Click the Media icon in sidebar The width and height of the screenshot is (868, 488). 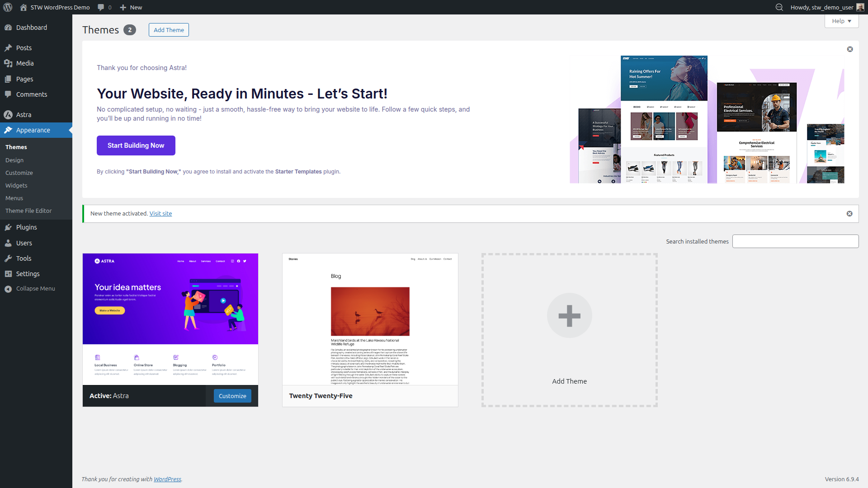8,63
